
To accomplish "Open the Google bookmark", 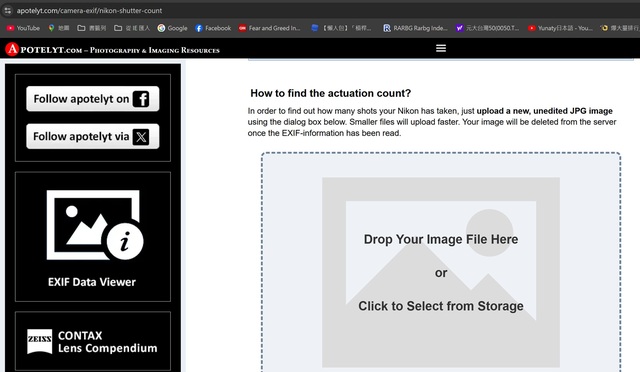I will 172,28.
